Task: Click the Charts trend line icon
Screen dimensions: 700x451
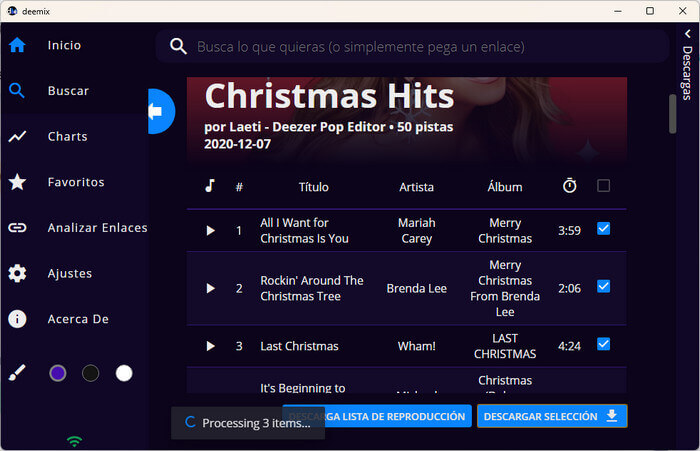Action: (x=17, y=137)
